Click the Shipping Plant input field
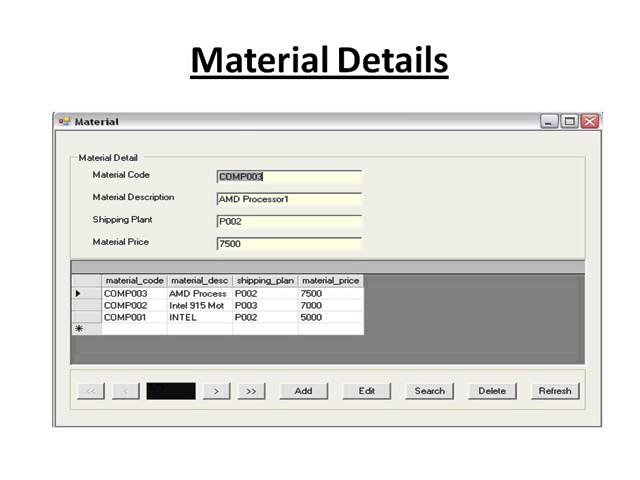 pos(289,222)
